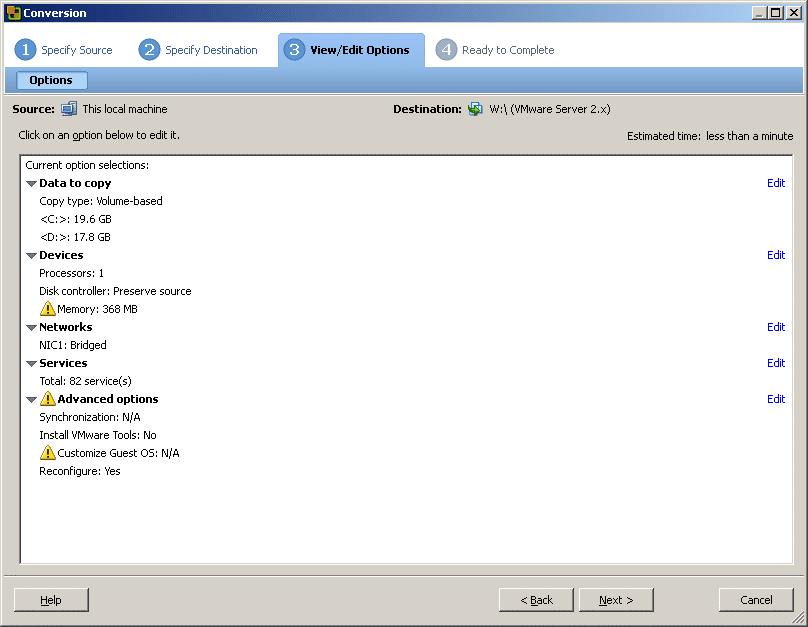
Task: Click the source local machine computer icon
Action: pyautogui.click(x=69, y=109)
